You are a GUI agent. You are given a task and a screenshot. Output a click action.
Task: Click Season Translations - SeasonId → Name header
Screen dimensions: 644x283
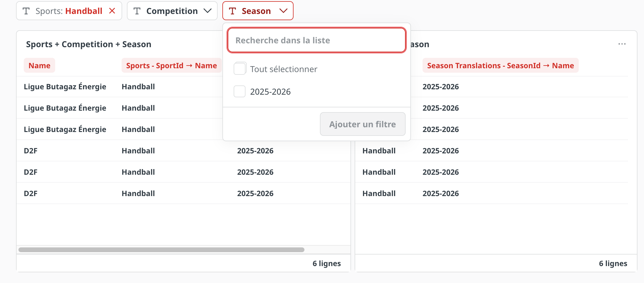pos(500,66)
